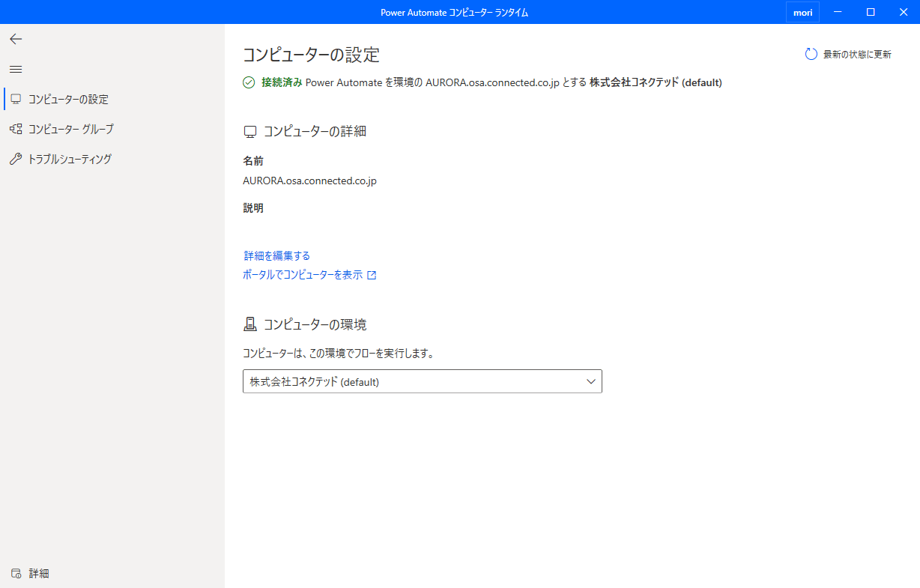Minimize the Power Automate window

[837, 12]
